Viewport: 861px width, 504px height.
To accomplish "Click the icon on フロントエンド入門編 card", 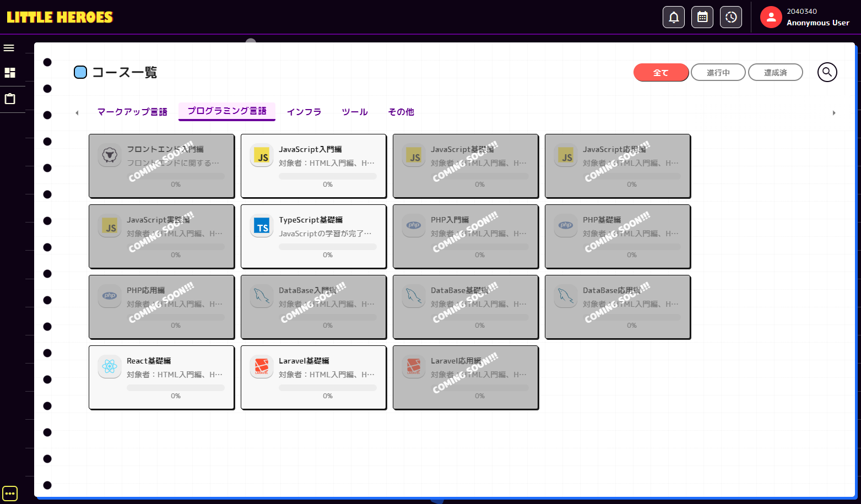I will [x=110, y=156].
